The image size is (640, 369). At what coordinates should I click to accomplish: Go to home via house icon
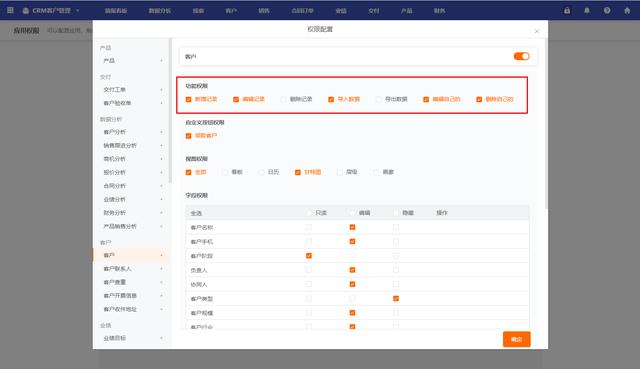point(627,11)
